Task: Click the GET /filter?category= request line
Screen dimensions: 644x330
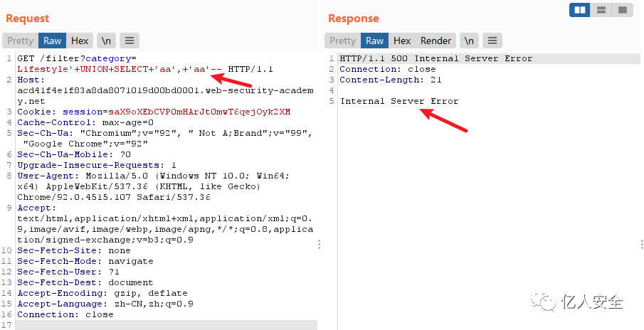Action: pyautogui.click(x=77, y=58)
